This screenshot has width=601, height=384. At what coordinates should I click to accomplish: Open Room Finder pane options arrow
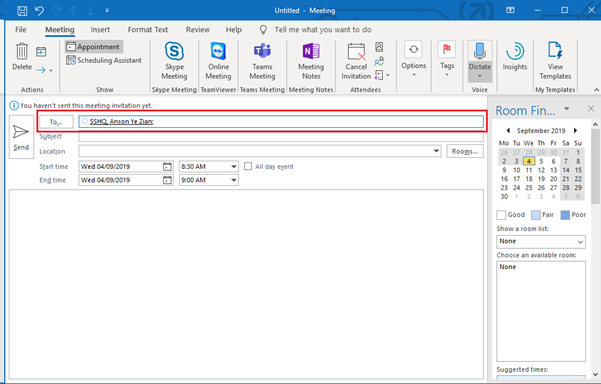coord(567,109)
